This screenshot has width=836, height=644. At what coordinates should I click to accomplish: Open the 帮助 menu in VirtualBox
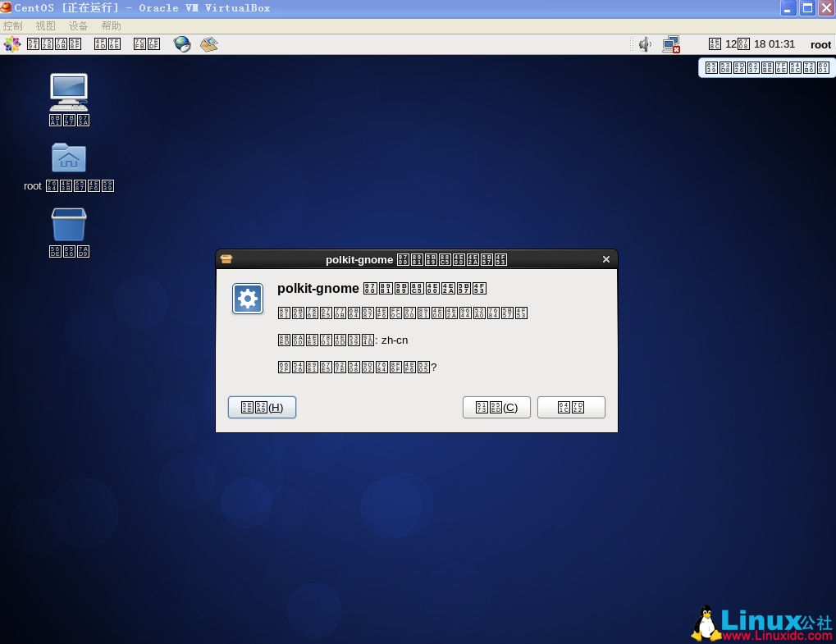[x=112, y=26]
